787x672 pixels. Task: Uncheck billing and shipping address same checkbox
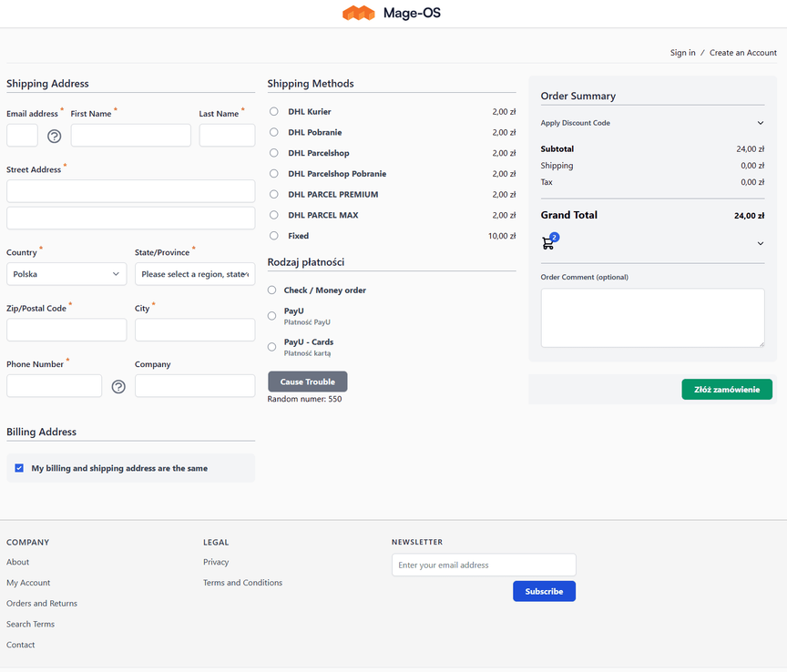19,468
